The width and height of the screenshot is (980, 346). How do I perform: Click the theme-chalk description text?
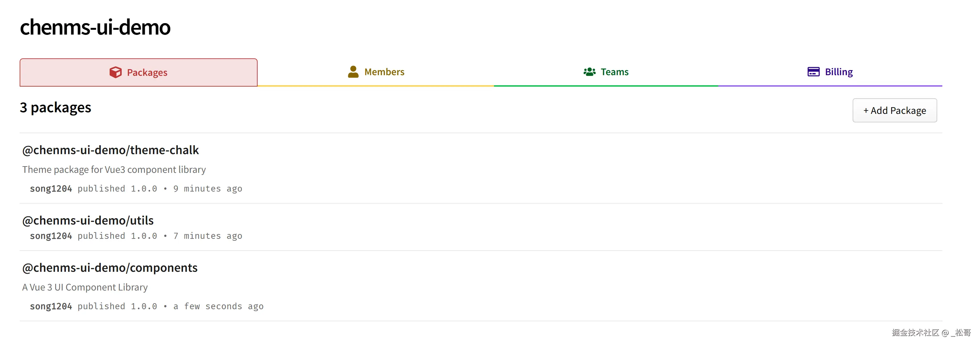click(x=114, y=170)
